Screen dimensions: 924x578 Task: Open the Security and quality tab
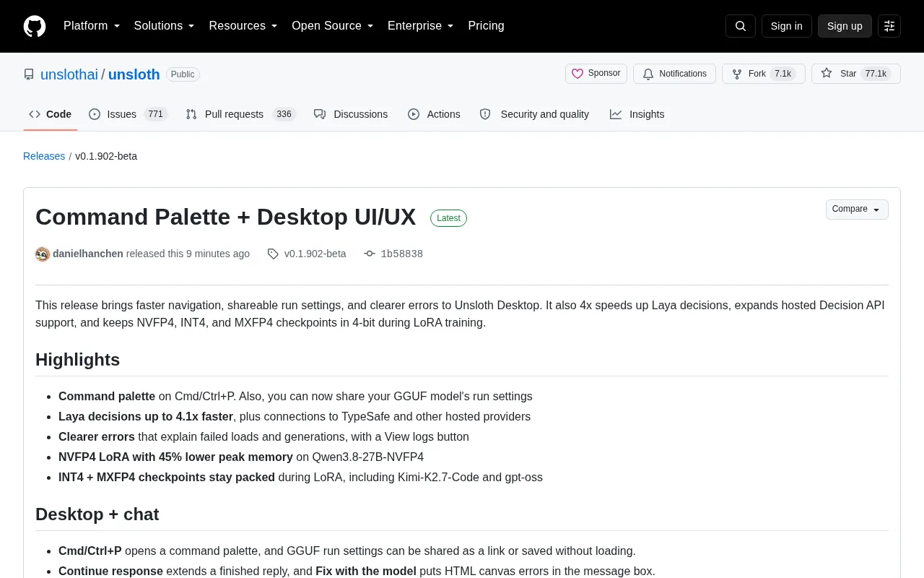tap(534, 114)
